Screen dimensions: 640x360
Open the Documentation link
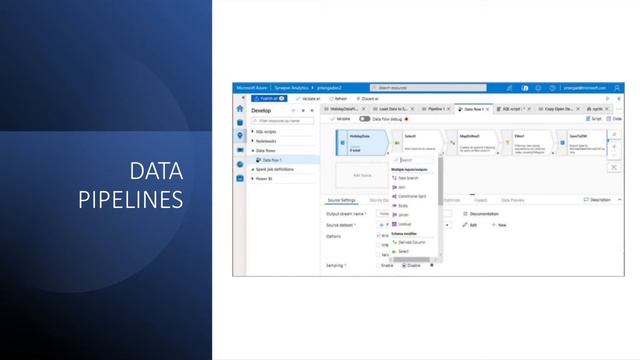[481, 214]
